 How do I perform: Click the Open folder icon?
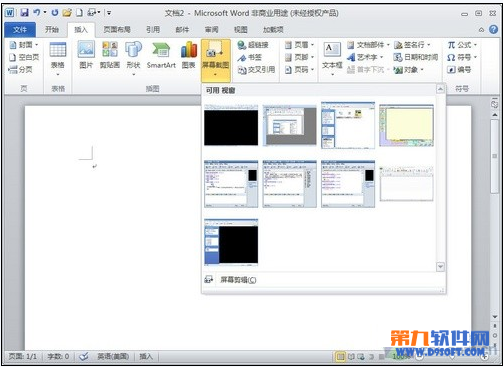[x=67, y=13]
